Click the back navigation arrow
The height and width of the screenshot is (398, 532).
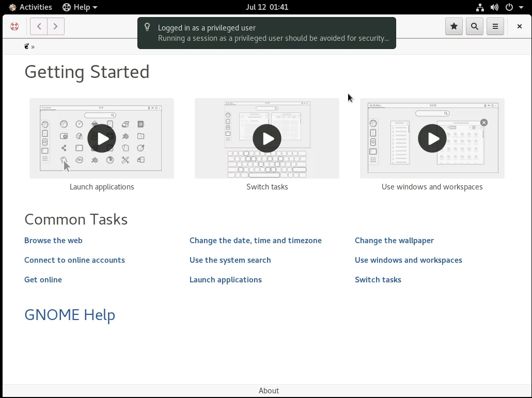click(x=39, y=26)
